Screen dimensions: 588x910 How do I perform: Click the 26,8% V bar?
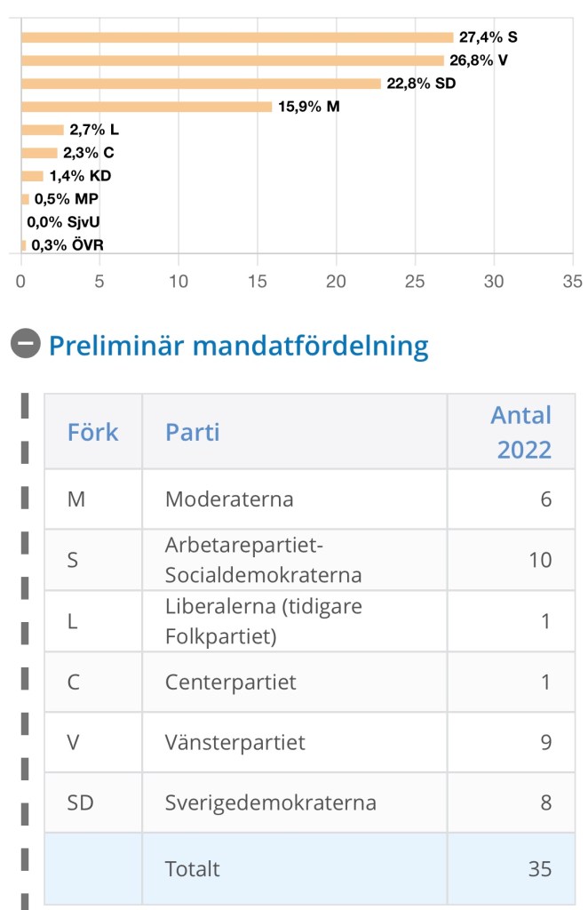click(x=233, y=60)
